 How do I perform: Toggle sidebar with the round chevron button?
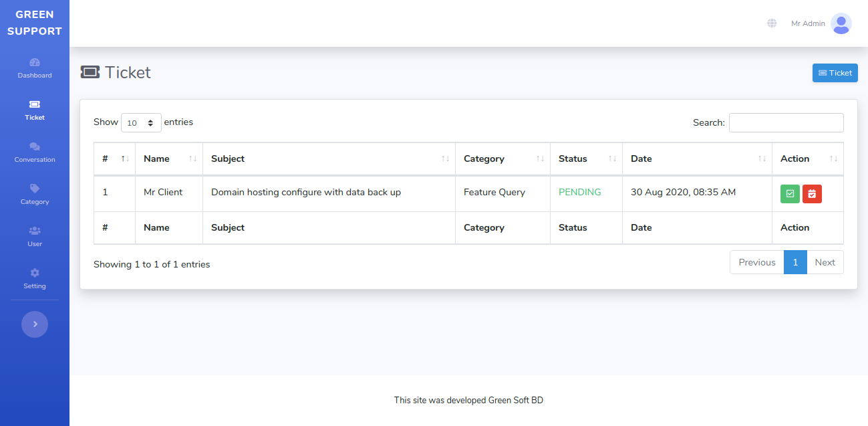click(35, 324)
